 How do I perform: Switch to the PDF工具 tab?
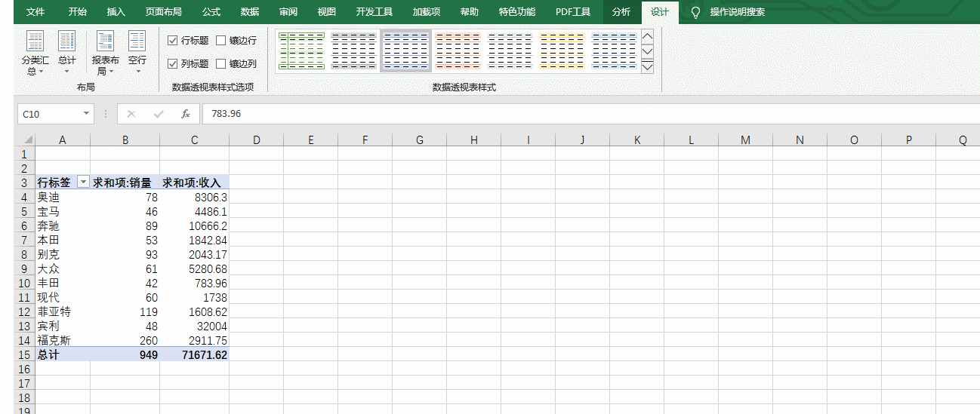coord(573,12)
